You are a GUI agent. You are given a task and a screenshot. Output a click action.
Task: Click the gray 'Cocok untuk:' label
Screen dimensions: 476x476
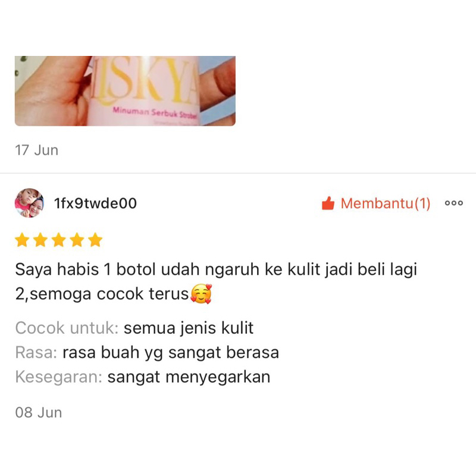point(67,328)
